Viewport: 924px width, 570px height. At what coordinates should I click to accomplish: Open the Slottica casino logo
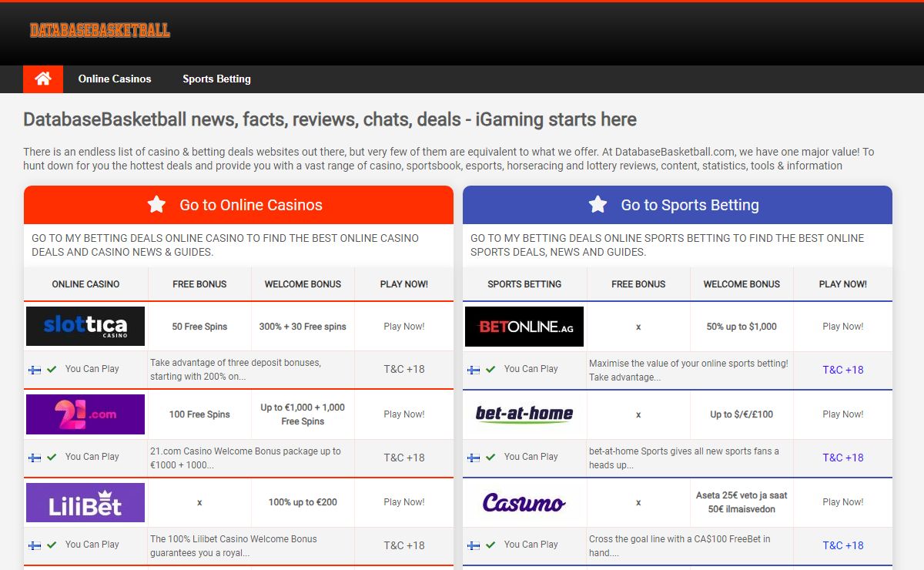point(85,326)
